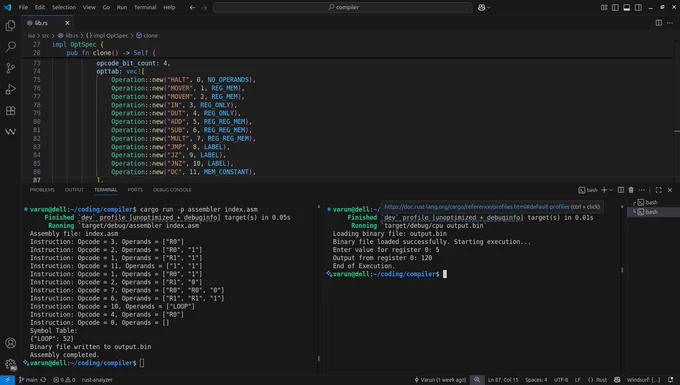
Task: Switch to the Output panel tab
Action: (x=74, y=190)
